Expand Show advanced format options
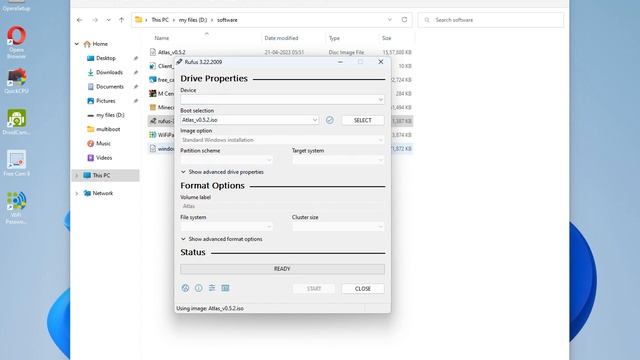The image size is (640, 360). coord(222,239)
